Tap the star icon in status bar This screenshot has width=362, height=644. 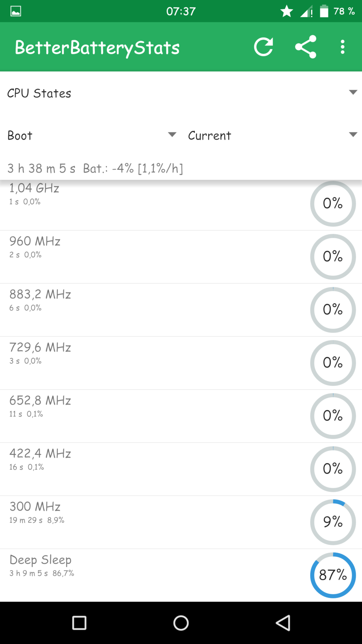click(287, 11)
